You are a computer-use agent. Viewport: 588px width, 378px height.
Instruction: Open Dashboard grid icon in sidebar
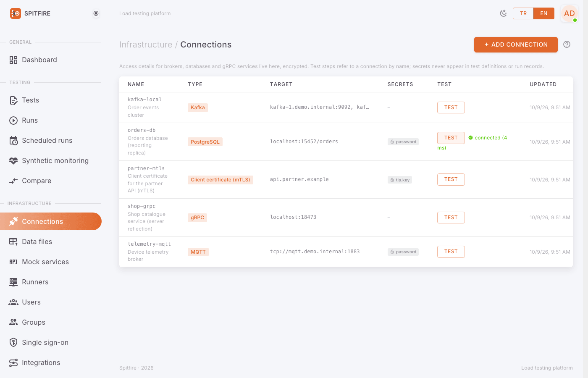pos(13,60)
